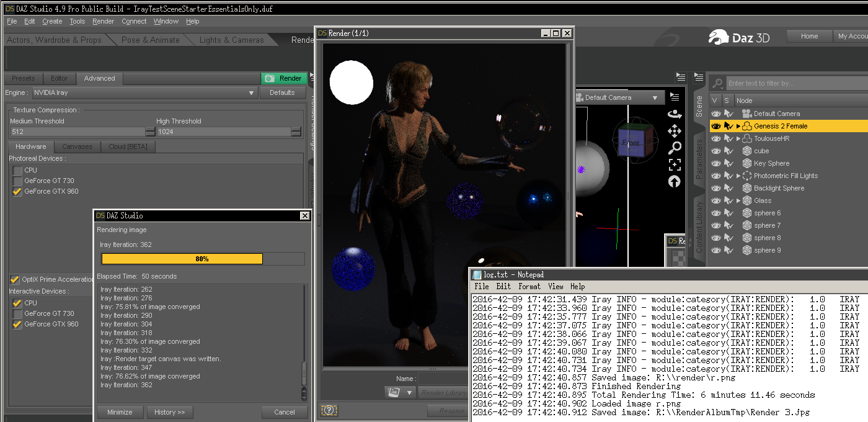
Task: Select the Orbit camera tool
Action: [675, 114]
